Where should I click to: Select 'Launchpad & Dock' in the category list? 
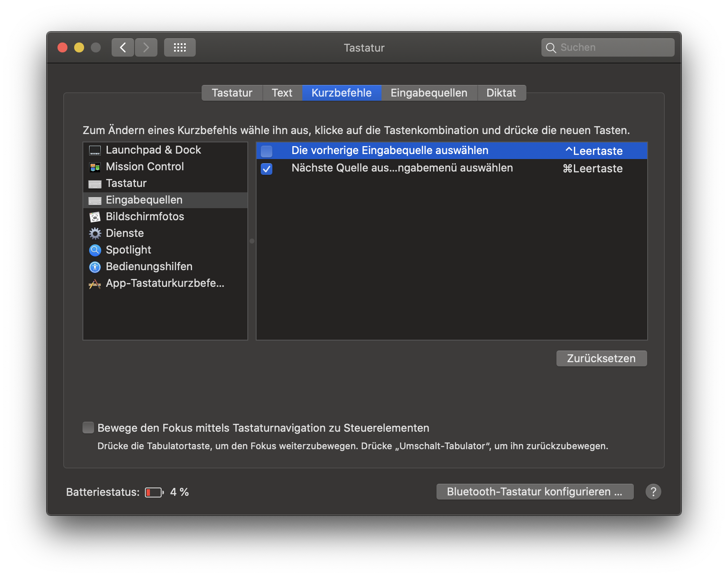[165, 150]
